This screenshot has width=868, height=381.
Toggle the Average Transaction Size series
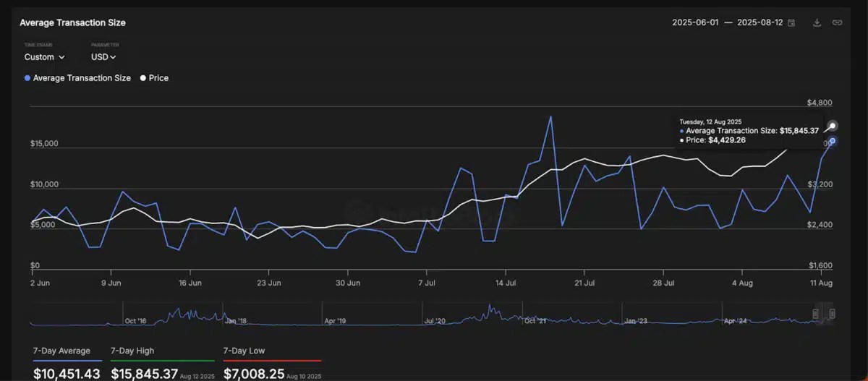click(x=77, y=78)
